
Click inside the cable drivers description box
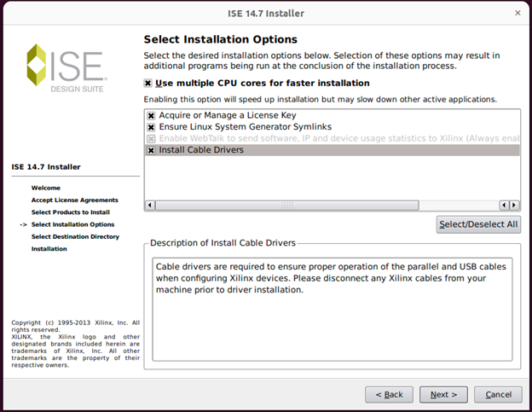332,309
